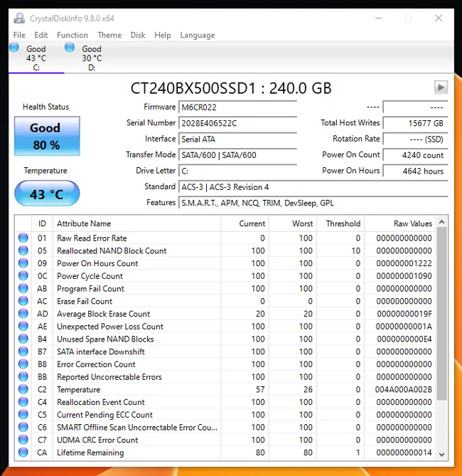Select the Lifetime Remaining attribute name
The height and width of the screenshot is (476, 462).
click(x=90, y=453)
